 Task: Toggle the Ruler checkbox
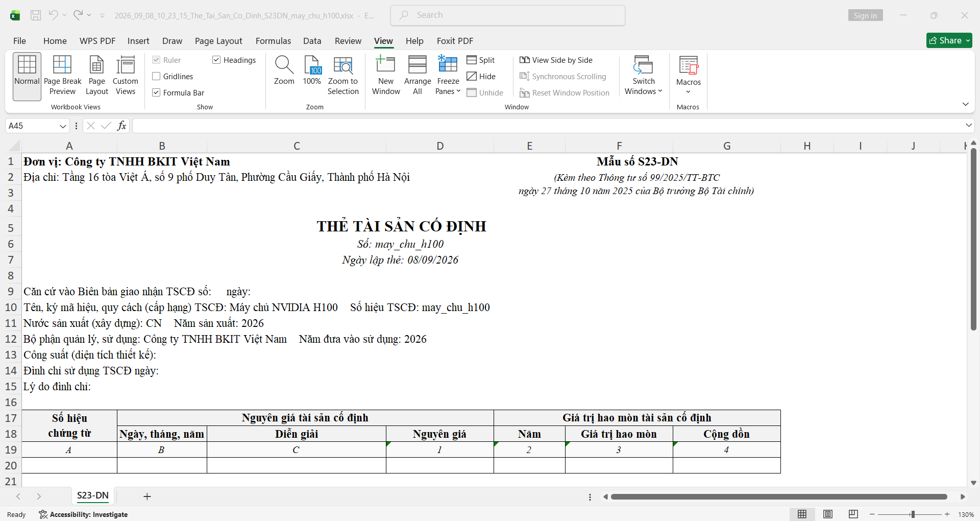(156, 60)
